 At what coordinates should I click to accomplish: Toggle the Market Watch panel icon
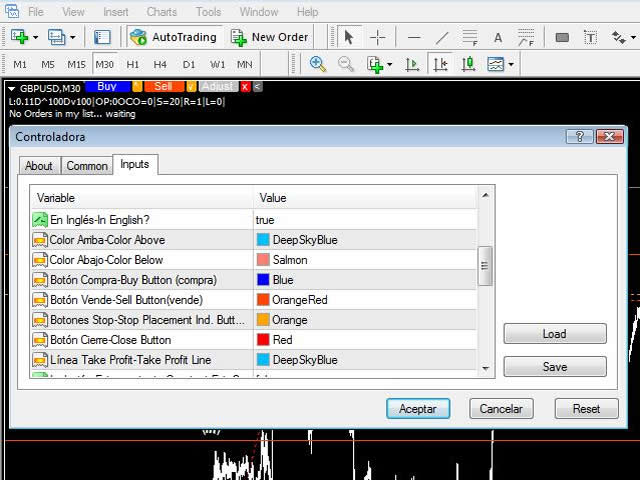coord(102,37)
